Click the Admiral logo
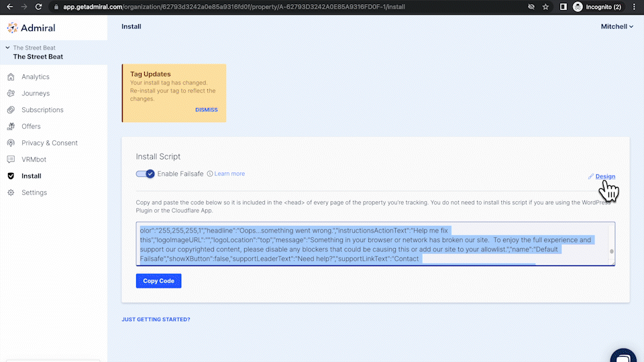 [31, 27]
